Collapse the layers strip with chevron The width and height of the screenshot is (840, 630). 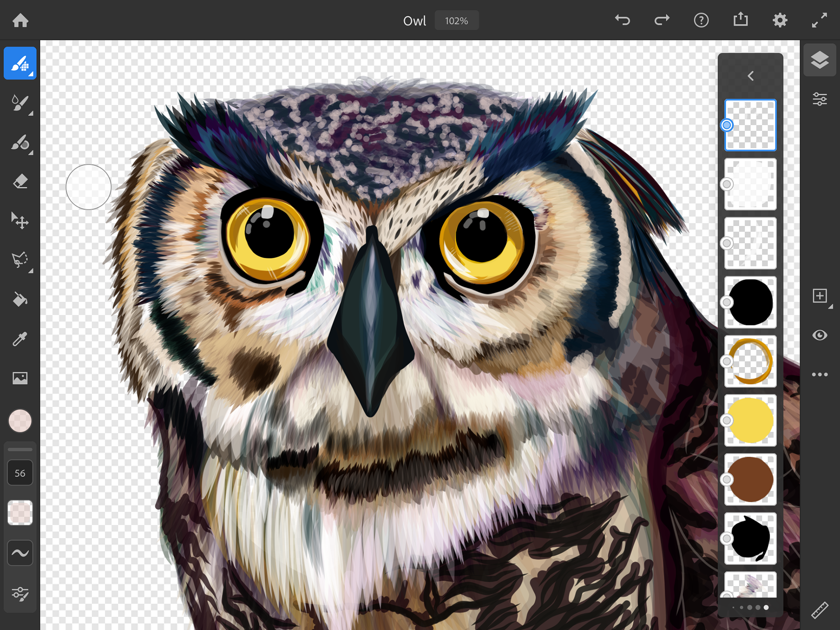(x=750, y=76)
